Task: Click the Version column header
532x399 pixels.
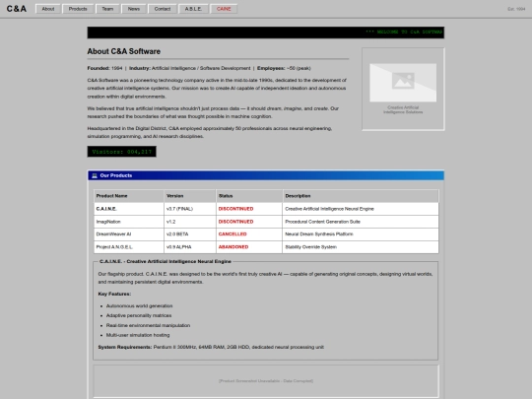Action: point(190,196)
